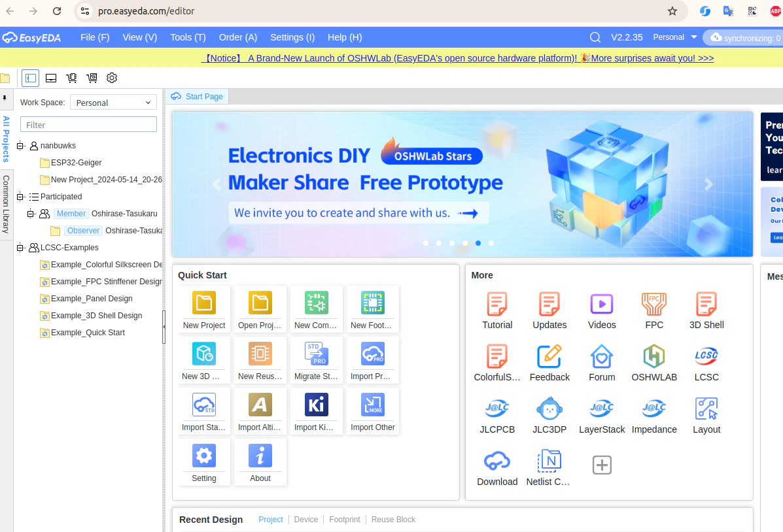
Task: Toggle the bottom panel visibility icon
Action: pos(51,78)
